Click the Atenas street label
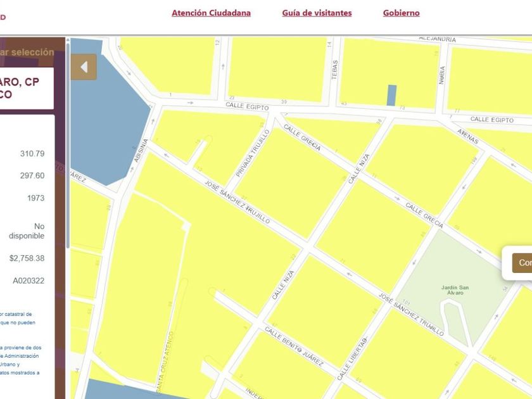 (468, 136)
